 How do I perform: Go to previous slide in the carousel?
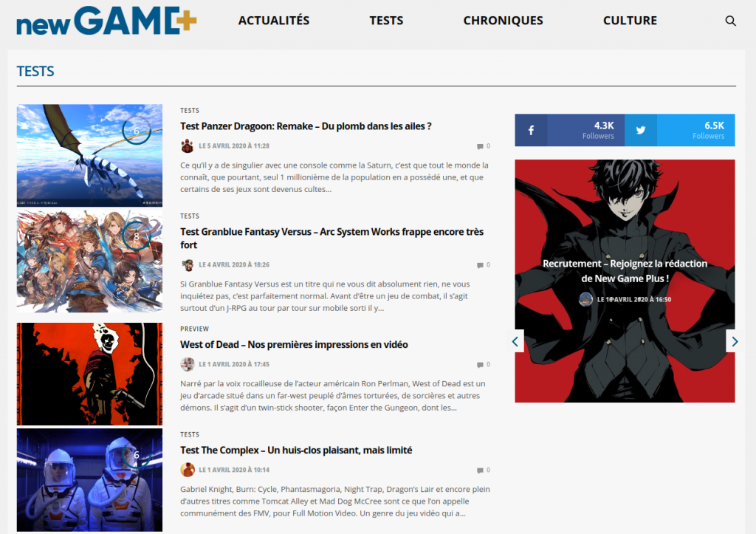[515, 340]
